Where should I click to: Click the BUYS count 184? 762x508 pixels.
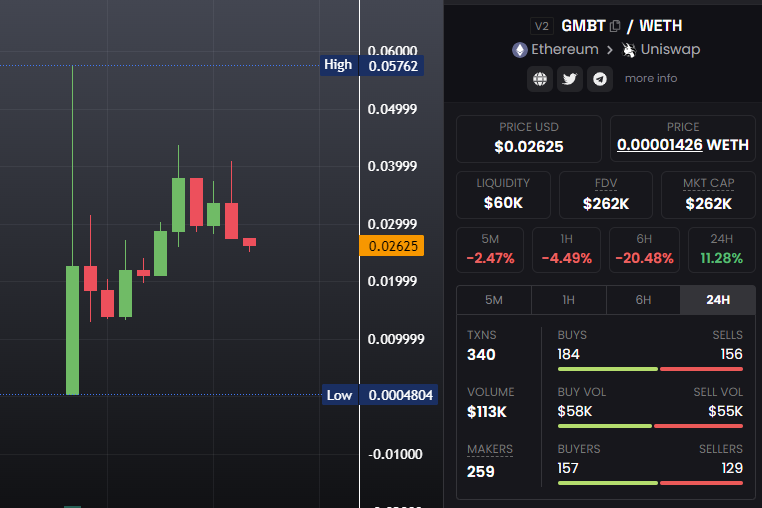(x=569, y=354)
